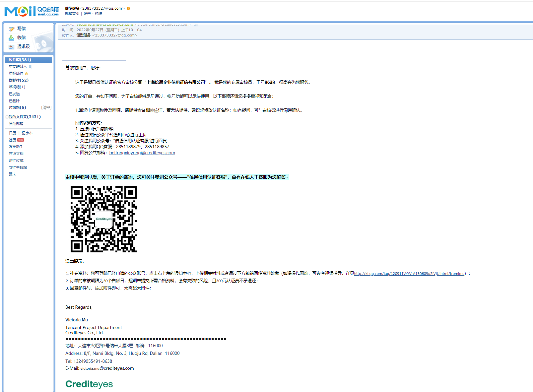The height and width of the screenshot is (392, 533).
Task: Open 已删除 deleted folder
Action: point(14,101)
